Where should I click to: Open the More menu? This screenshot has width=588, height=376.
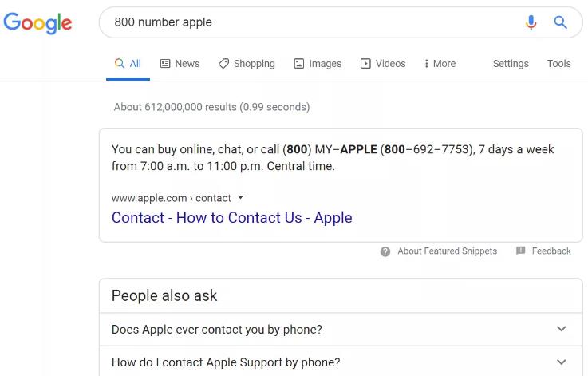[440, 63]
